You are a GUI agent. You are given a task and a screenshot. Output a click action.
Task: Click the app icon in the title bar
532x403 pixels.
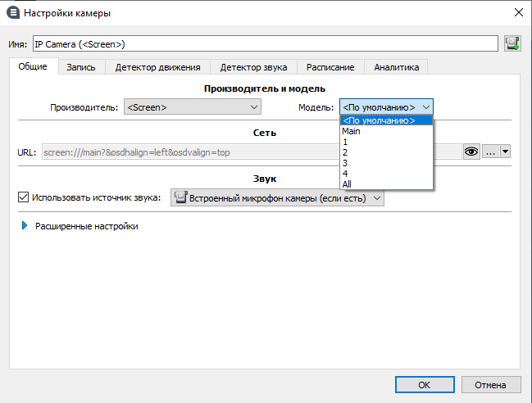[x=13, y=13]
